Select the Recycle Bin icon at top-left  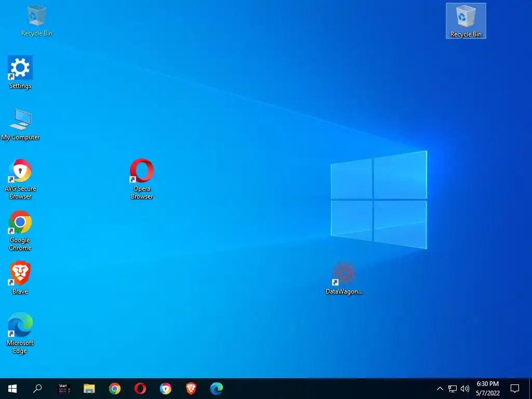[x=37, y=20]
